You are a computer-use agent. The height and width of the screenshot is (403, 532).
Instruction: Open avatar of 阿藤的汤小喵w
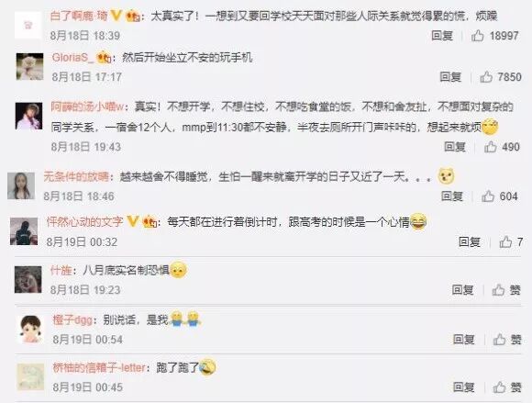(x=28, y=116)
